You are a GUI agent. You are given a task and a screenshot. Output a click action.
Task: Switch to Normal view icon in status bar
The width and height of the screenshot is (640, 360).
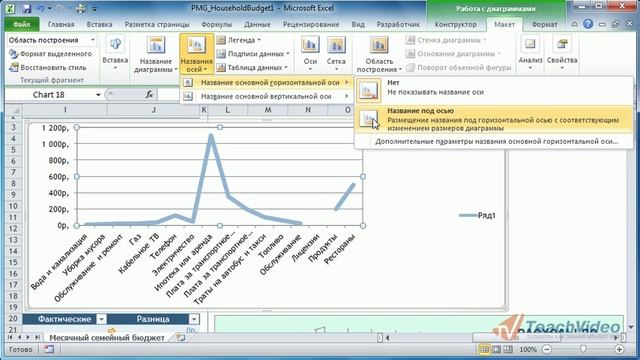(484, 349)
